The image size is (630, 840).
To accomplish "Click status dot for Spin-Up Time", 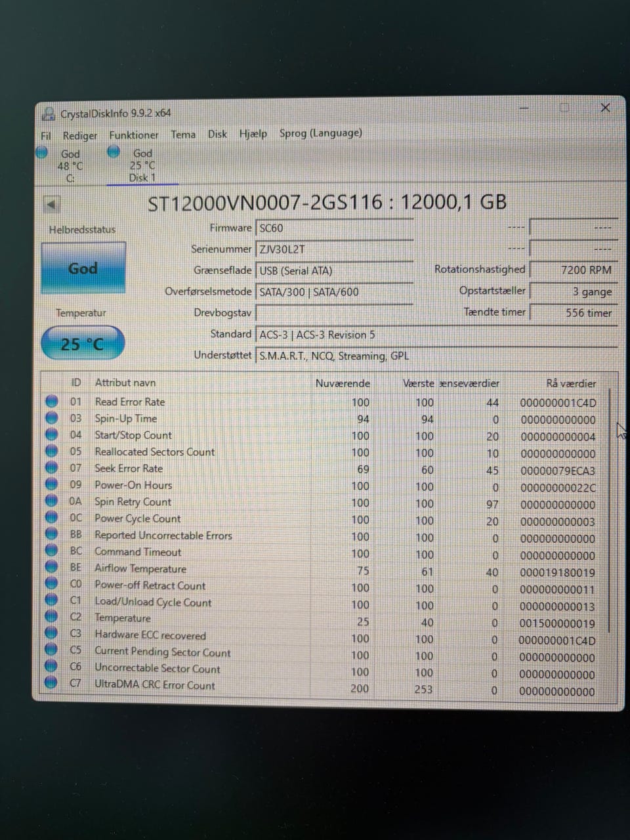I will tap(51, 418).
